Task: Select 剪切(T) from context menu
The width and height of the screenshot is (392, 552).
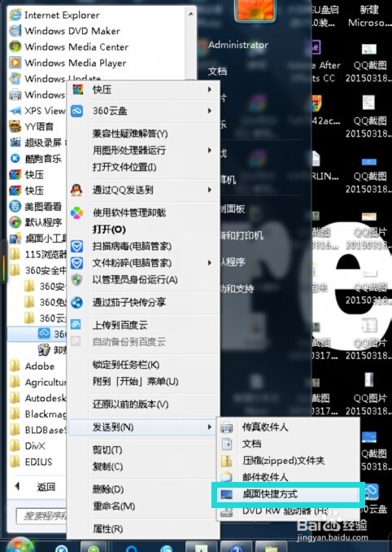Action: coord(107,450)
